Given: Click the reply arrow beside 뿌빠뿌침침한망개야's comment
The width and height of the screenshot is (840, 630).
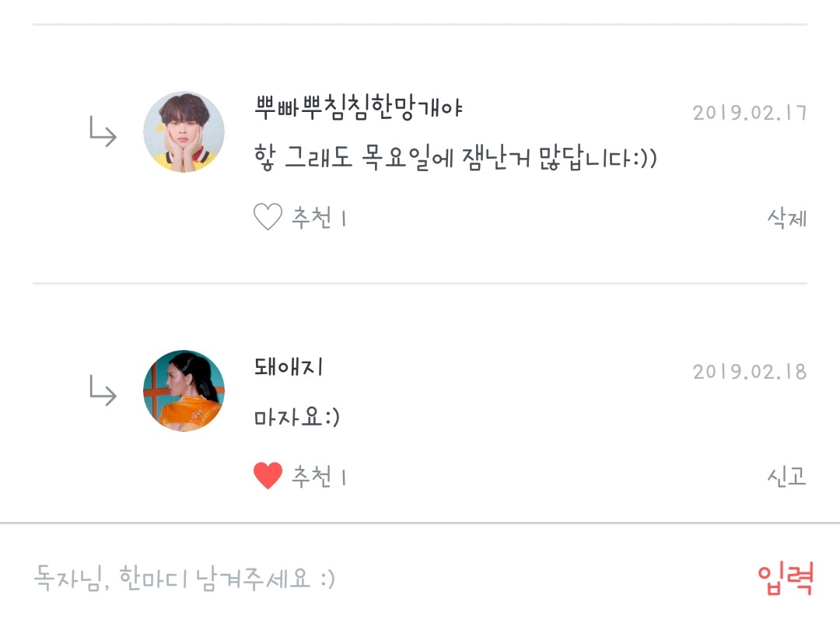Looking at the screenshot, I should click(103, 133).
